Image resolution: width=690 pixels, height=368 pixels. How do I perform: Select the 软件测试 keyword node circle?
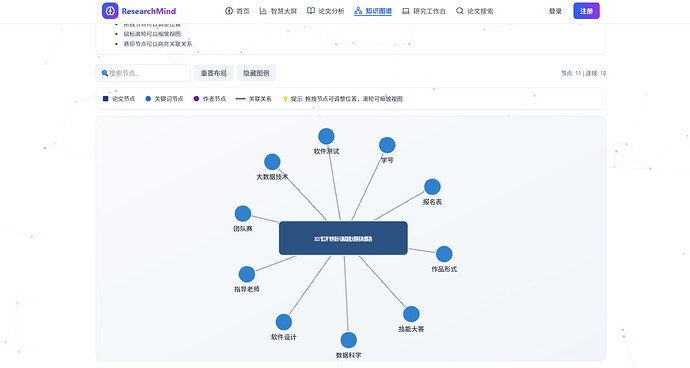pyautogui.click(x=326, y=136)
